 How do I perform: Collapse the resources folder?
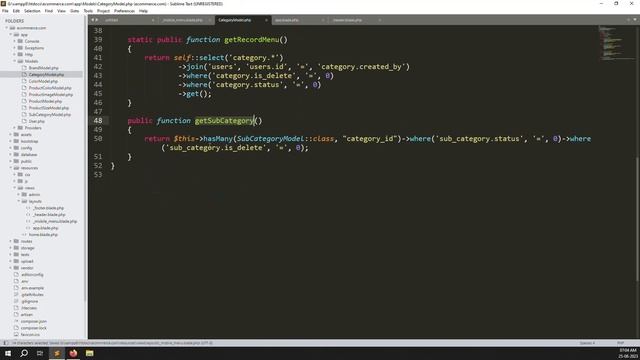pos(11,168)
